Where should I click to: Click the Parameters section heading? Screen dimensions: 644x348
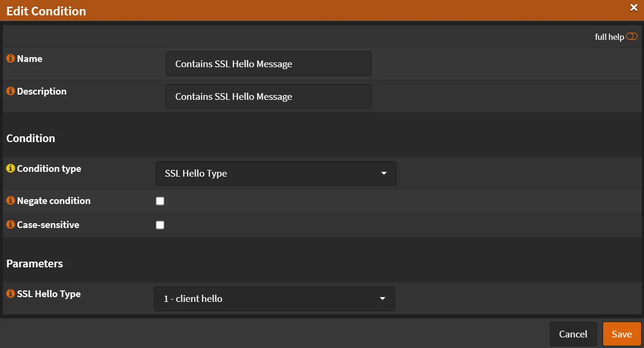pyautogui.click(x=34, y=264)
